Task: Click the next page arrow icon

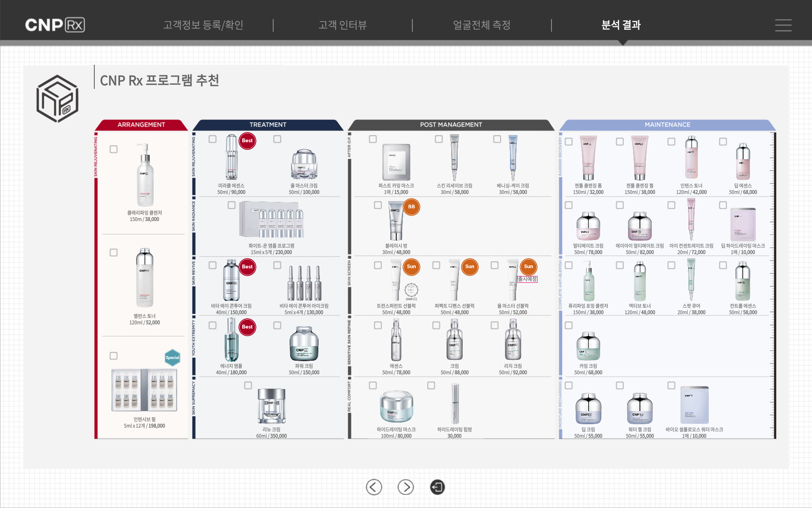Action: coord(406,487)
